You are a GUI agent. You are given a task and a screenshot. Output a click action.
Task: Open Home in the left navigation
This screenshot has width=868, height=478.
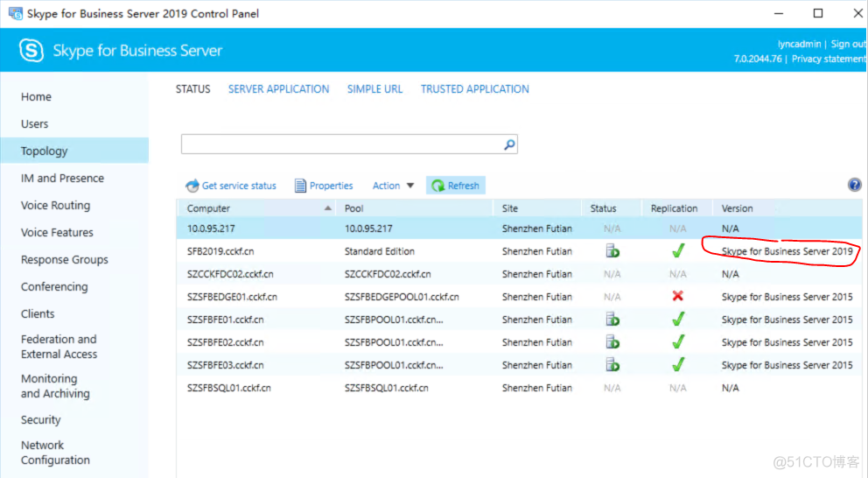pos(36,97)
